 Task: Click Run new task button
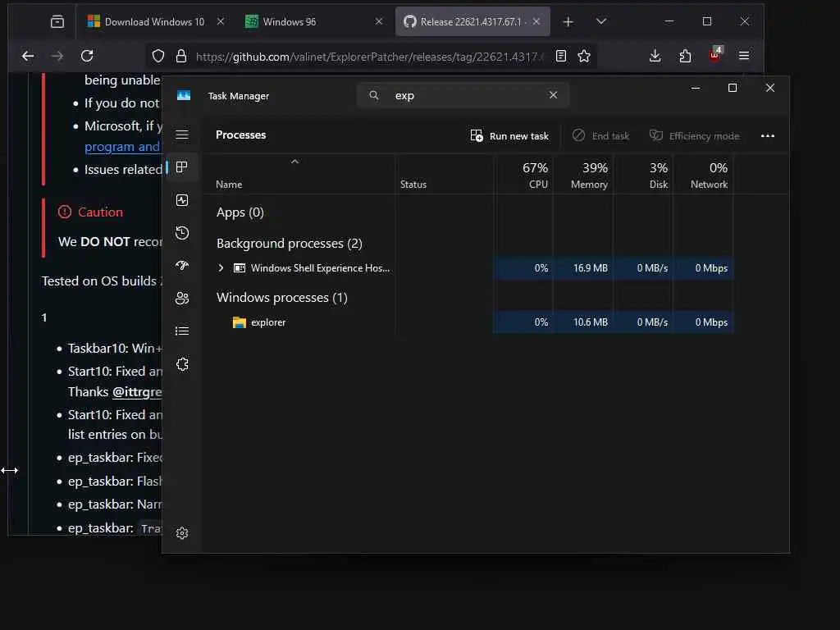(x=509, y=136)
